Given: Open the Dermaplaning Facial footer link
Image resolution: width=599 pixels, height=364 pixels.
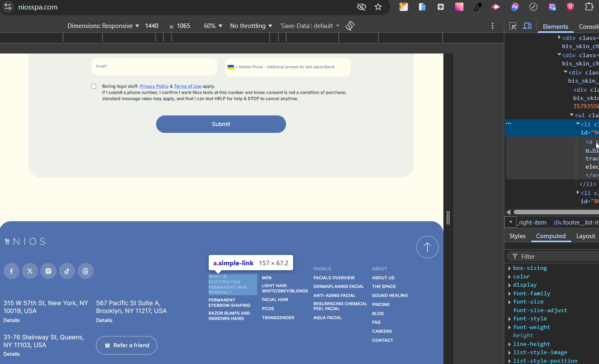Looking at the screenshot, I should pos(339,287).
